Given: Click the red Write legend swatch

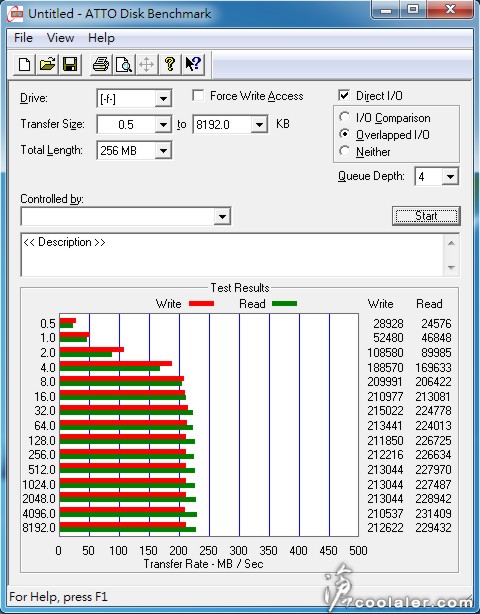Looking at the screenshot, I should pos(201,303).
